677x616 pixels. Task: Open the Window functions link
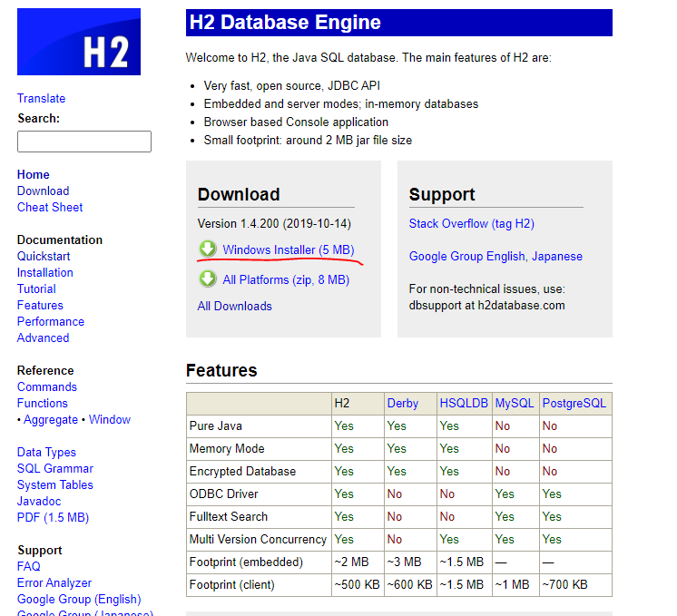(110, 420)
